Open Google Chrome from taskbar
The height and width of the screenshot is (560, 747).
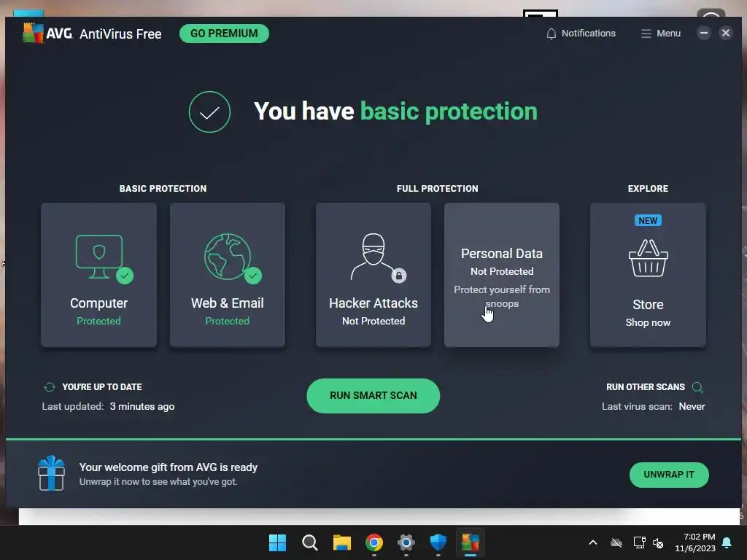click(374, 542)
